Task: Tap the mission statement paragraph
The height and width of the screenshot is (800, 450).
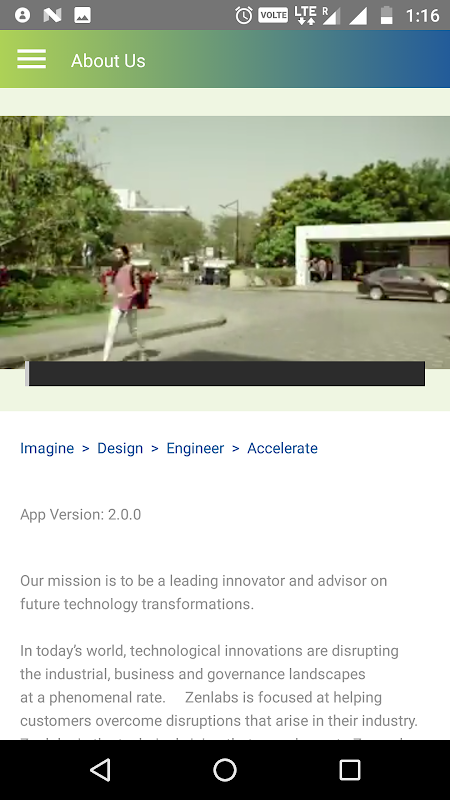Action: tap(204, 592)
